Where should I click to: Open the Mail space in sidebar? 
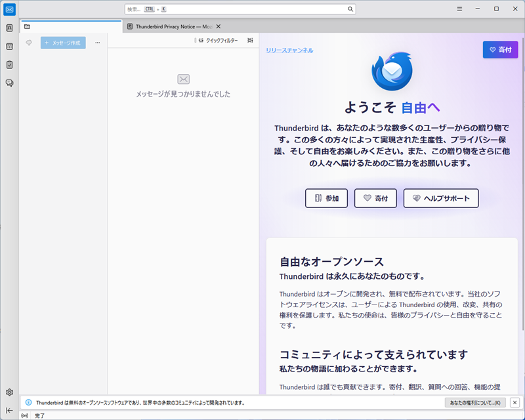(9, 9)
